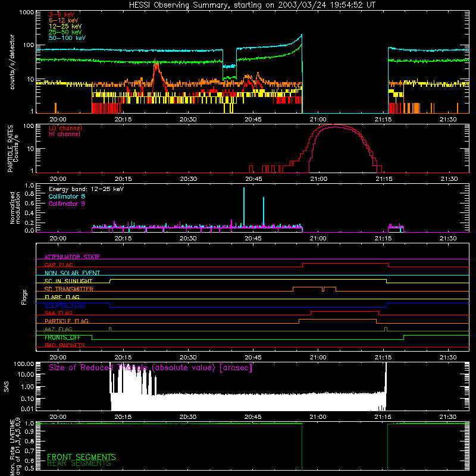Click the raised SAA_FLAG step segment

[345, 312]
